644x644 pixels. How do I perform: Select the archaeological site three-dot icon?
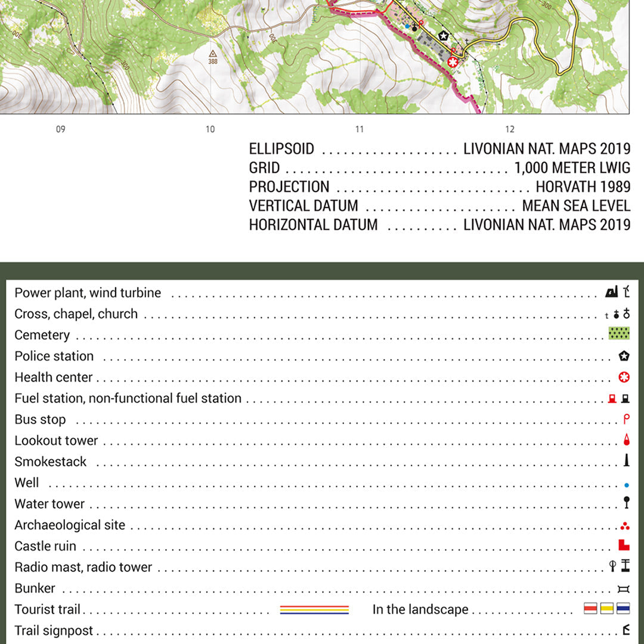pos(624,525)
